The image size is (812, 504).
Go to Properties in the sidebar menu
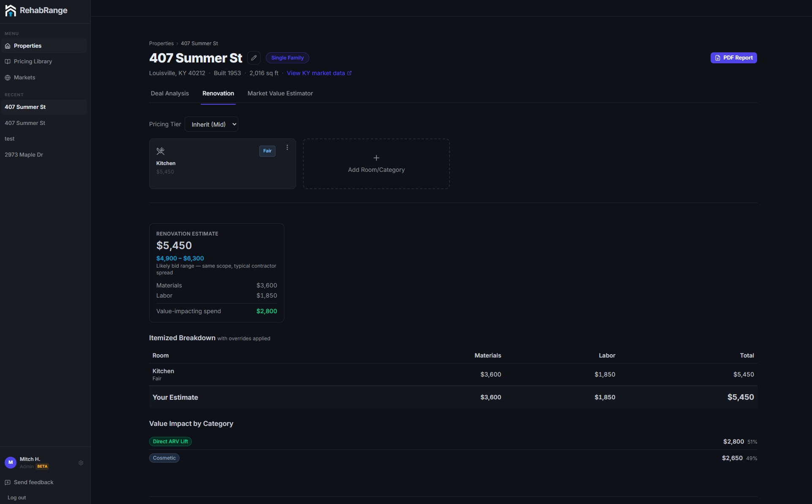click(44, 46)
